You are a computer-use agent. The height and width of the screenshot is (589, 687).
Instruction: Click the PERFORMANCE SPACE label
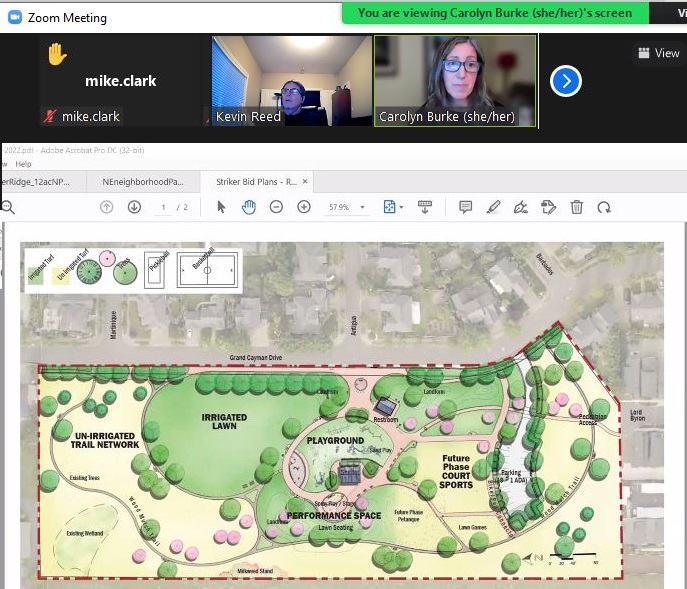coord(334,516)
